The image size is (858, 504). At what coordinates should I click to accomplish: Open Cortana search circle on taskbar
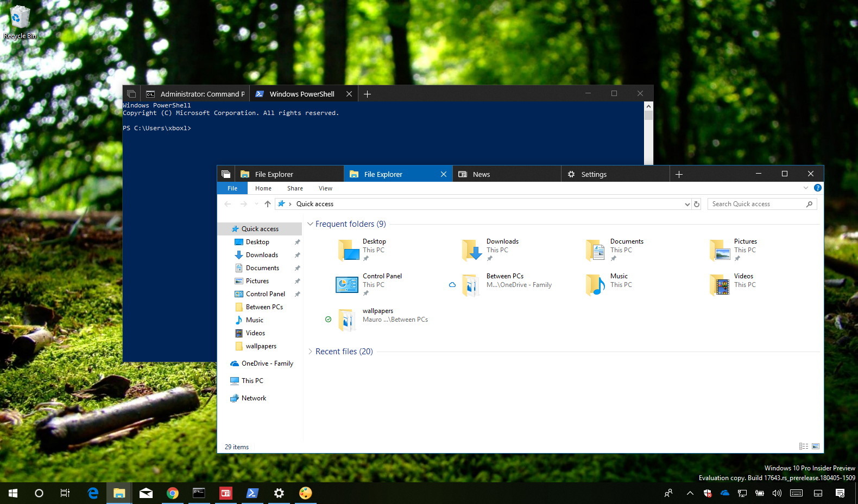click(39, 493)
